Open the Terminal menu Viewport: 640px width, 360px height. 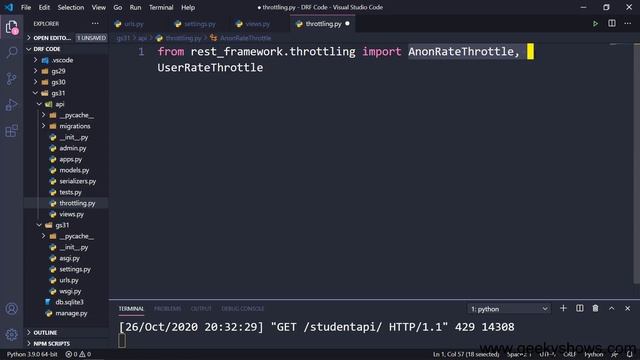coord(161,7)
